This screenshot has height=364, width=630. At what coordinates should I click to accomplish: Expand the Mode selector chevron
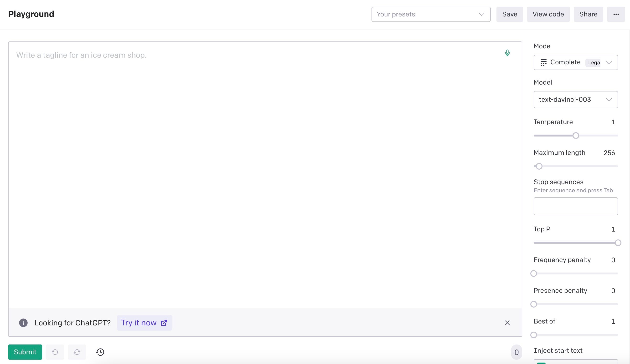[x=609, y=62]
